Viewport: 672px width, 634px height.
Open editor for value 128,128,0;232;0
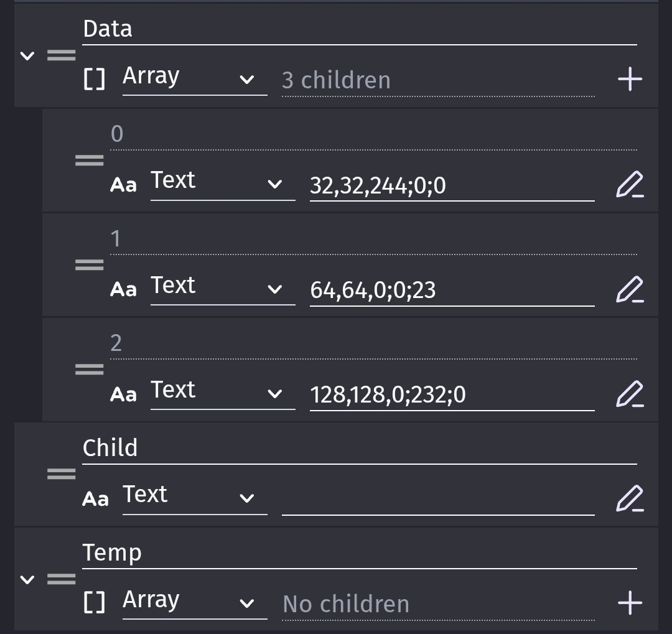tap(630, 394)
